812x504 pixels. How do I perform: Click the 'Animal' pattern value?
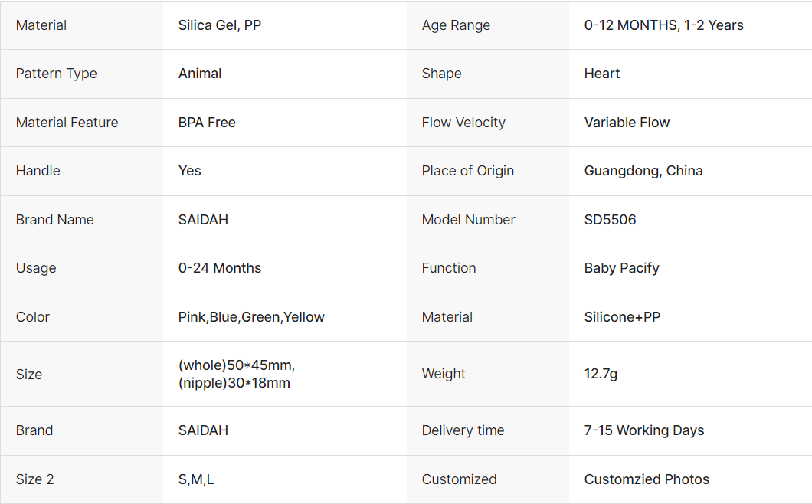pos(200,74)
